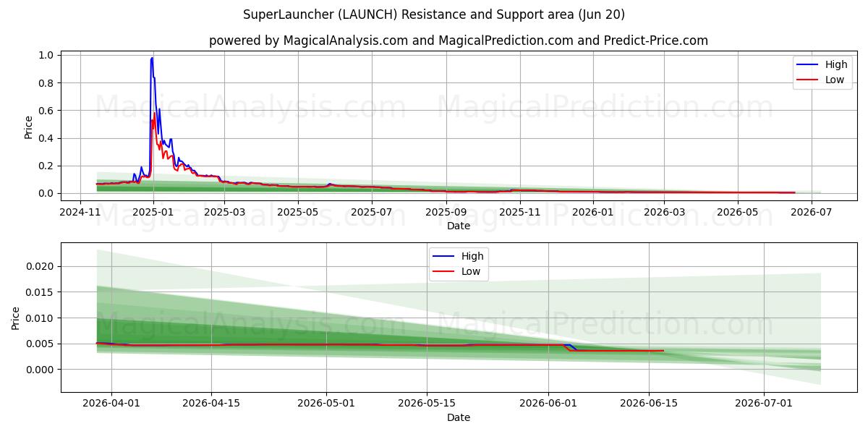This screenshot has width=868, height=434.
Task: Click the '0.010' y-axis tick on bottom chart
Action: (x=40, y=318)
